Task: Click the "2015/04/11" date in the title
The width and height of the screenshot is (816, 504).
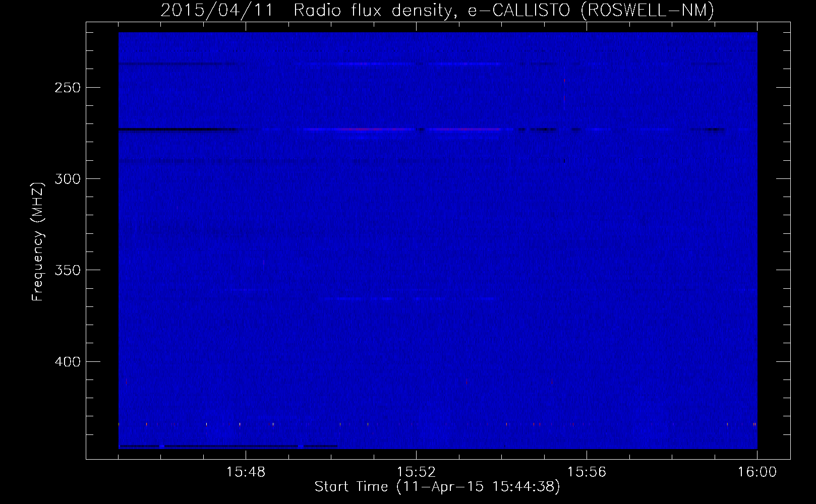Action: click(x=217, y=11)
